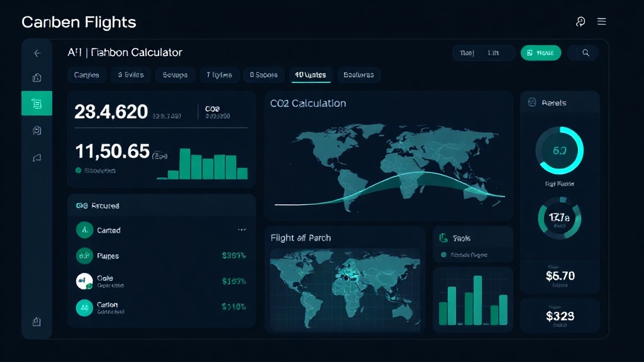Image resolution: width=644 pixels, height=362 pixels.
Task: Click the 'Aerels' panel title
Action: click(553, 103)
